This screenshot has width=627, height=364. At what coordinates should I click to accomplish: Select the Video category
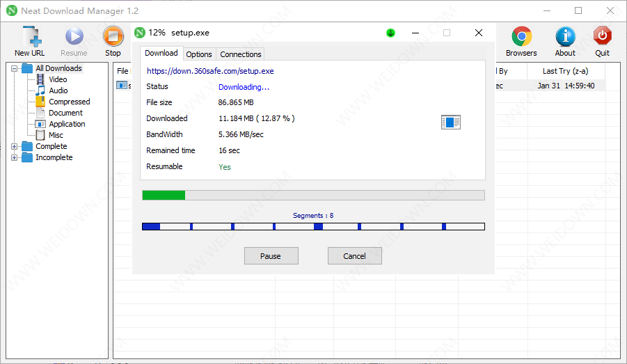pos(58,79)
